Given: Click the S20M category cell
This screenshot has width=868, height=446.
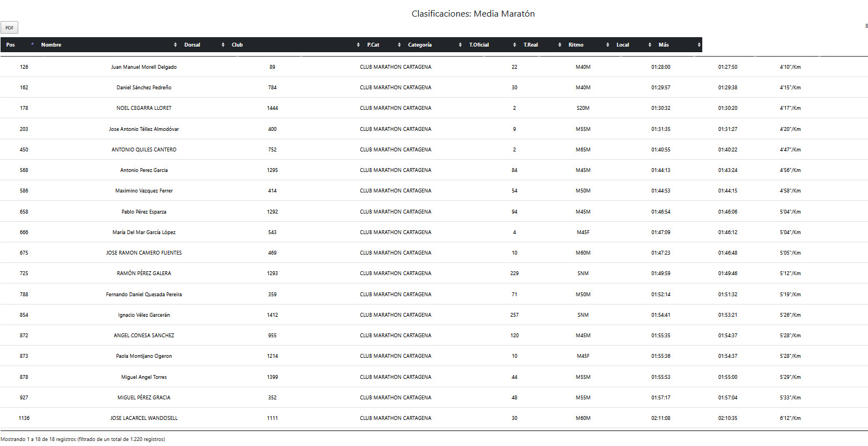Looking at the screenshot, I should point(583,108).
